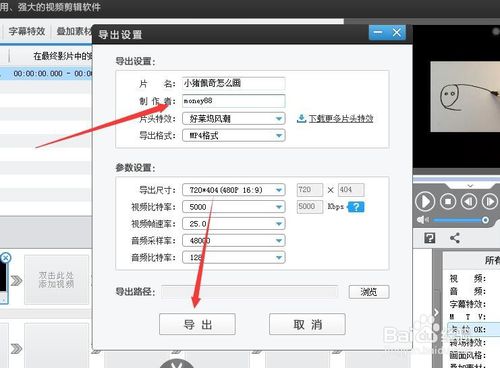Viewport: 500px width, 368px height.
Task: Switch to the 字幕特效 tab
Action: click(27, 31)
